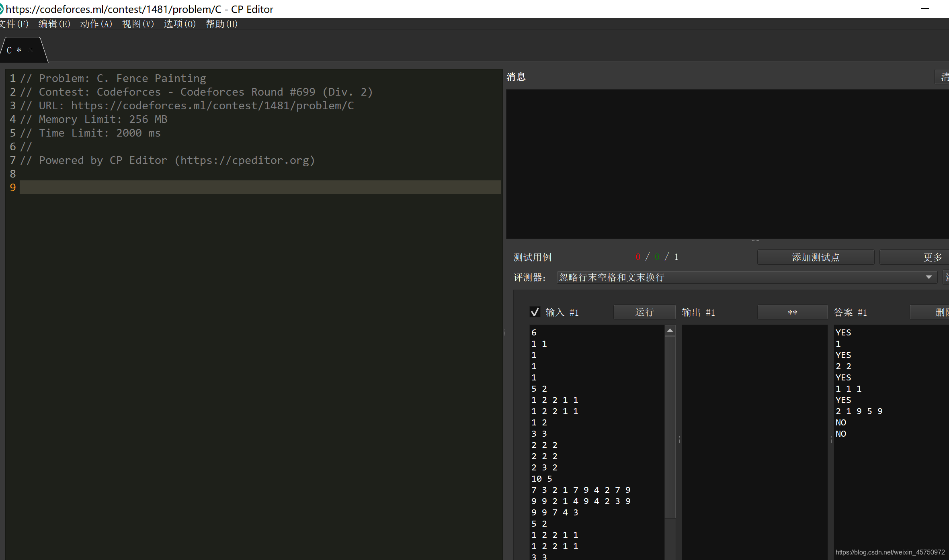Close the "C *" editor tab

pos(31,50)
